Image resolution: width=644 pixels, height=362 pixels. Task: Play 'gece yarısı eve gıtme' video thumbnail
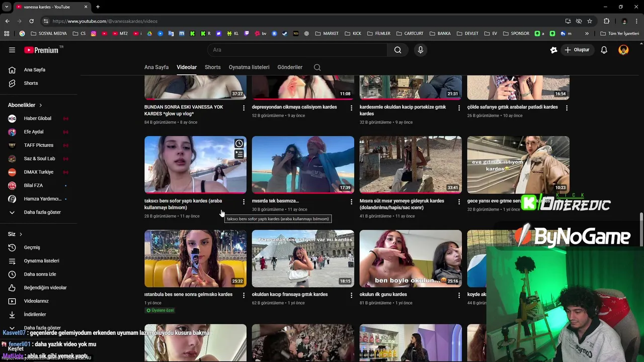point(518,164)
